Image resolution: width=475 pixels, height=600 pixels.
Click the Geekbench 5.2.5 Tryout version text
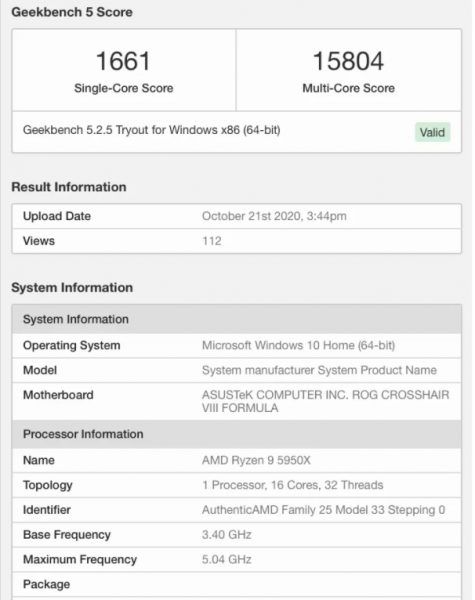pyautogui.click(x=152, y=130)
